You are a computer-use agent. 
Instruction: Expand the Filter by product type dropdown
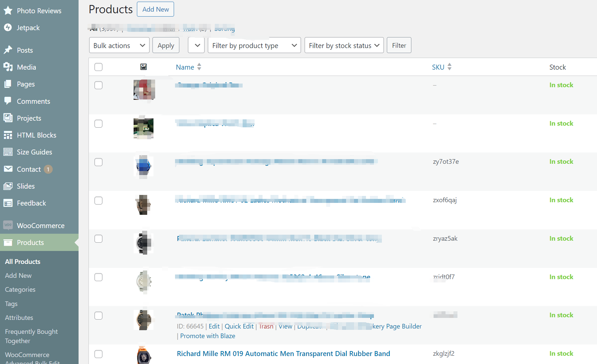254,45
